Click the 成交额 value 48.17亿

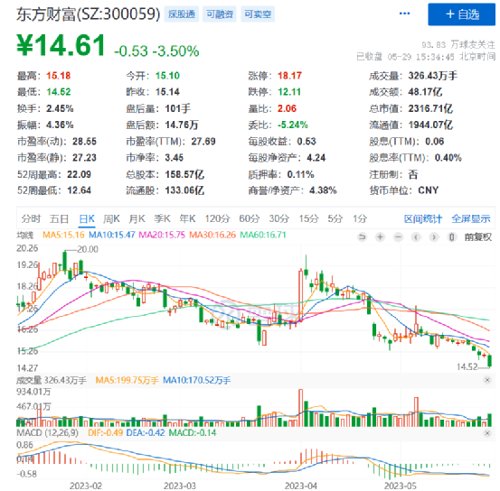click(425, 92)
